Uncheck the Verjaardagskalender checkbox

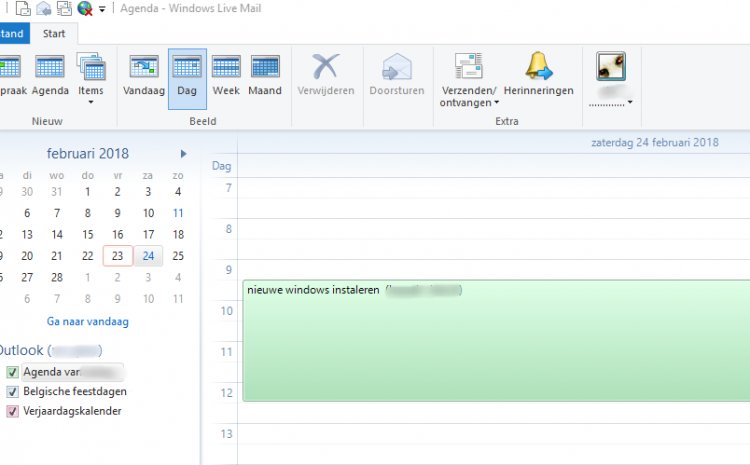pos(13,410)
